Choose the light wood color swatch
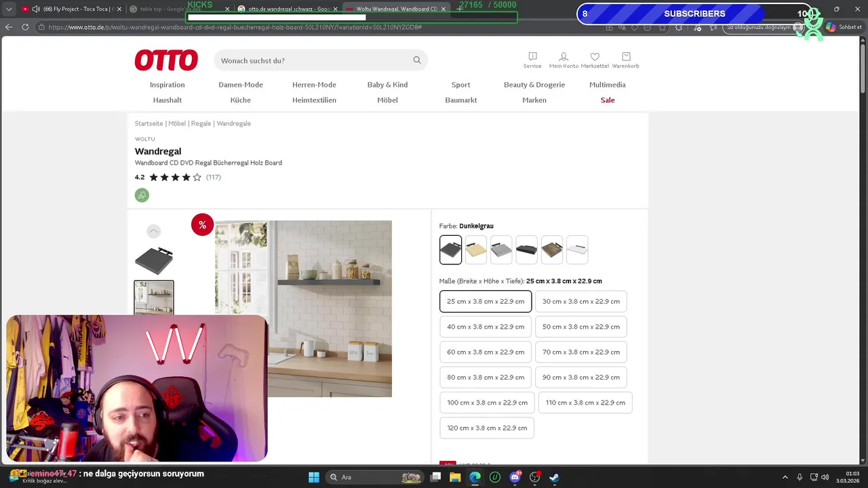868x488 pixels. click(x=476, y=250)
